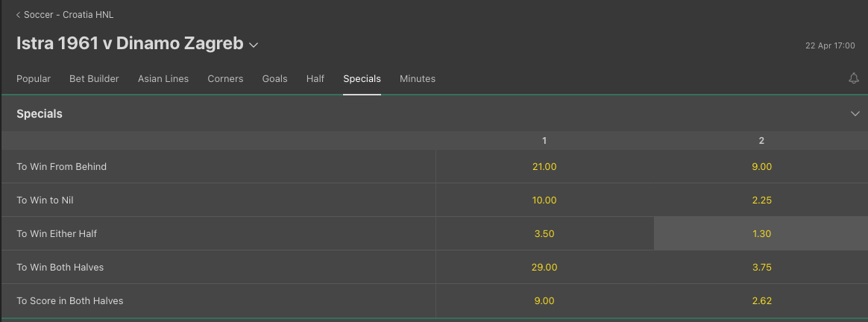
Task: Open the Goals tab
Action: click(x=274, y=78)
